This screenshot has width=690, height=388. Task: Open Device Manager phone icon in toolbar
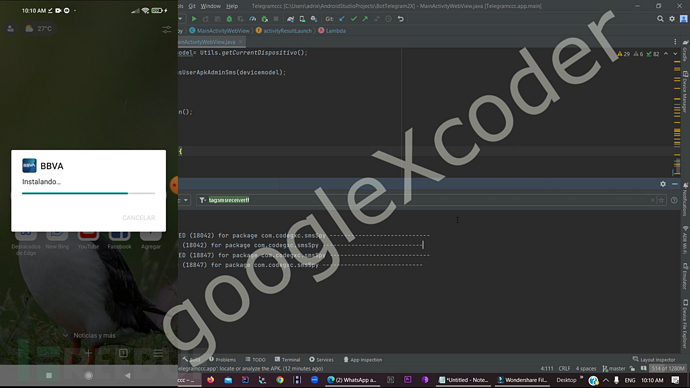(x=302, y=19)
